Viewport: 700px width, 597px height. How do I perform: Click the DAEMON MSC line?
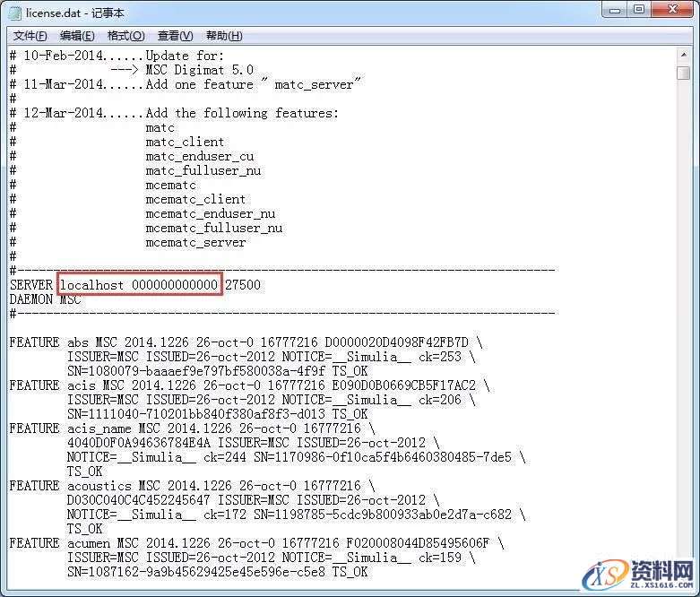45,299
